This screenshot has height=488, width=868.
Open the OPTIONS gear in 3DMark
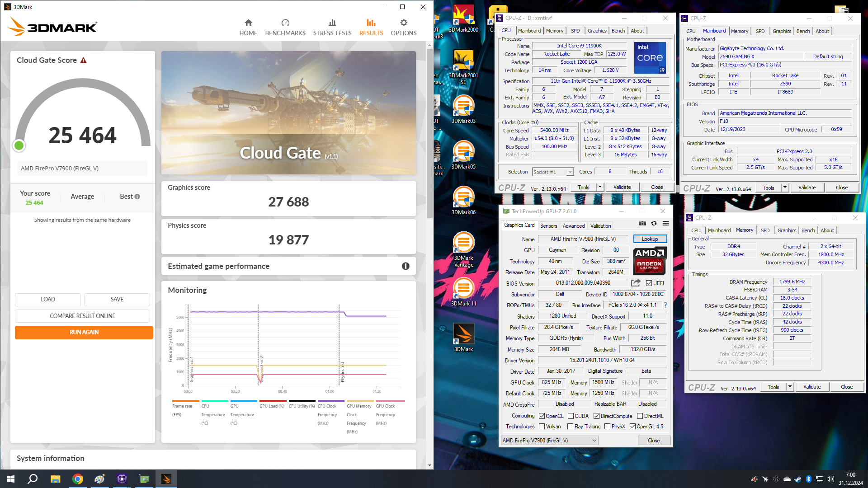[x=403, y=23]
